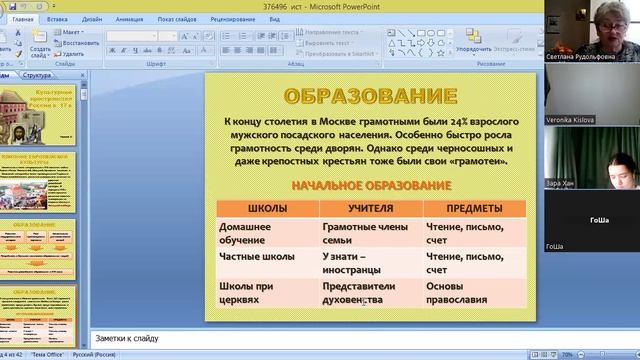Image resolution: width=640 pixels, height=360 pixels.
Task: Underline text with the Ч button
Action: (136, 51)
